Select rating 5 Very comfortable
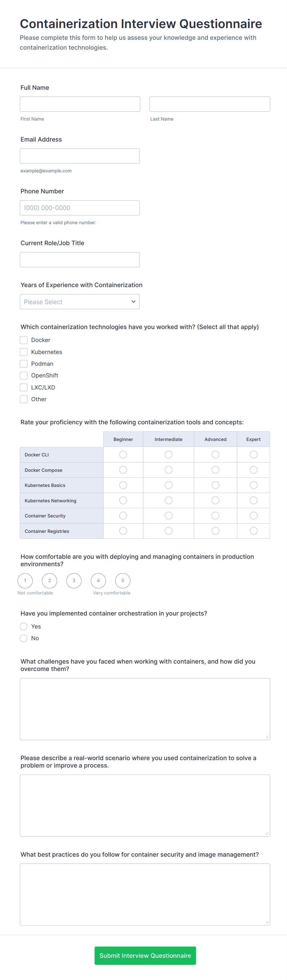287x980 pixels. click(x=123, y=581)
